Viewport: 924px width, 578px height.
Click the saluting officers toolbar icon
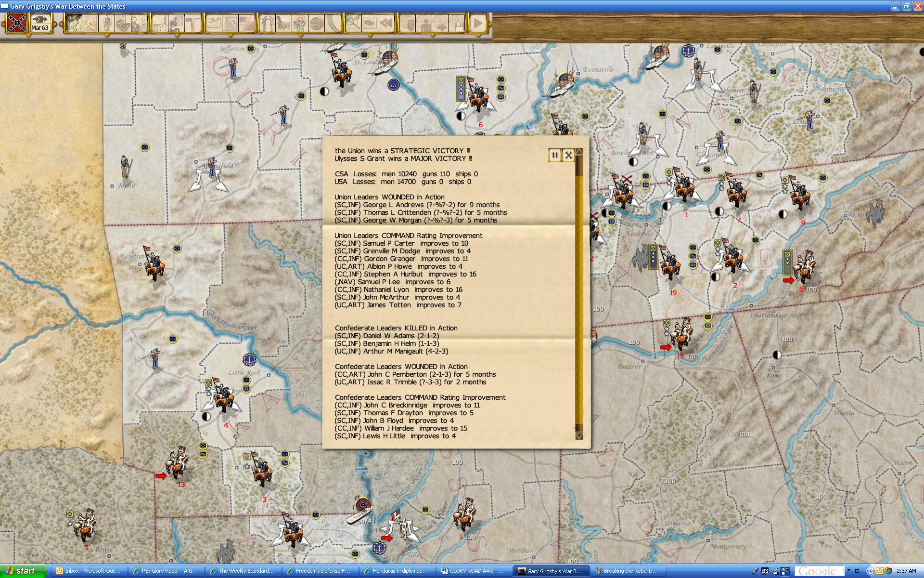click(x=267, y=23)
